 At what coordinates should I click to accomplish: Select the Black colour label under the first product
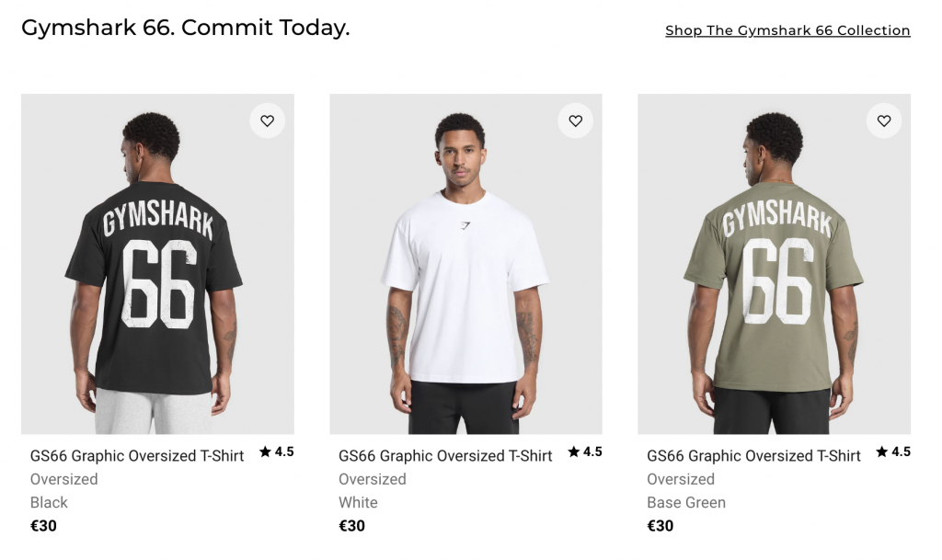pos(49,502)
